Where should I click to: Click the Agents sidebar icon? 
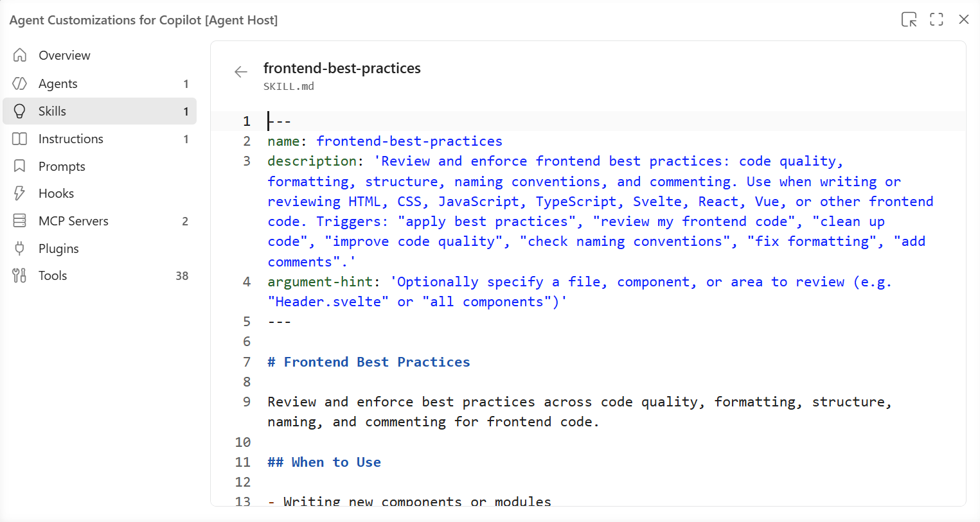point(20,83)
